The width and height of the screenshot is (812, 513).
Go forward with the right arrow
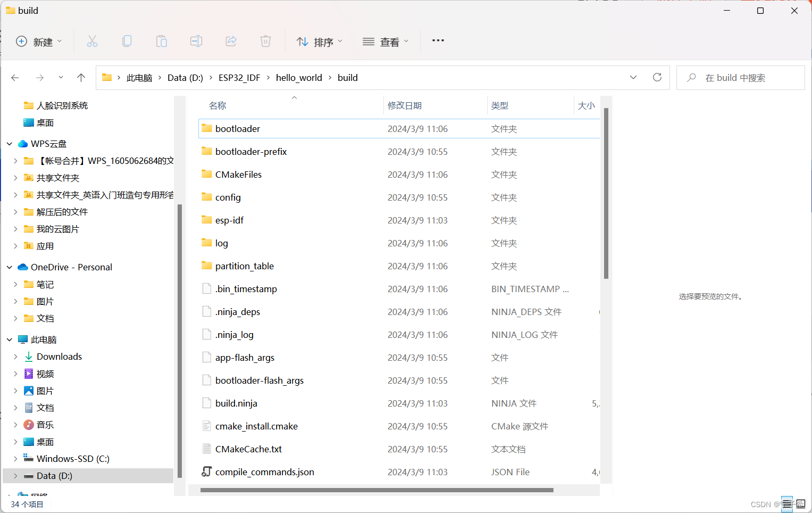(40, 78)
